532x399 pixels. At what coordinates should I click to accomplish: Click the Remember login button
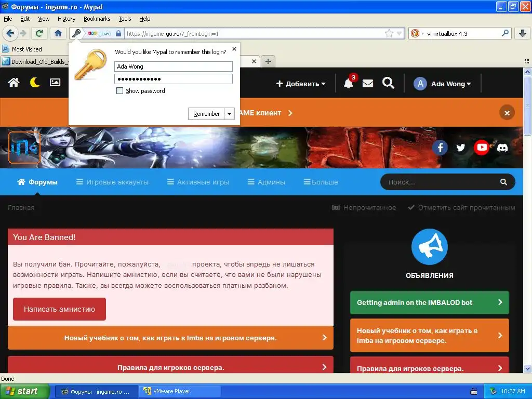click(206, 114)
